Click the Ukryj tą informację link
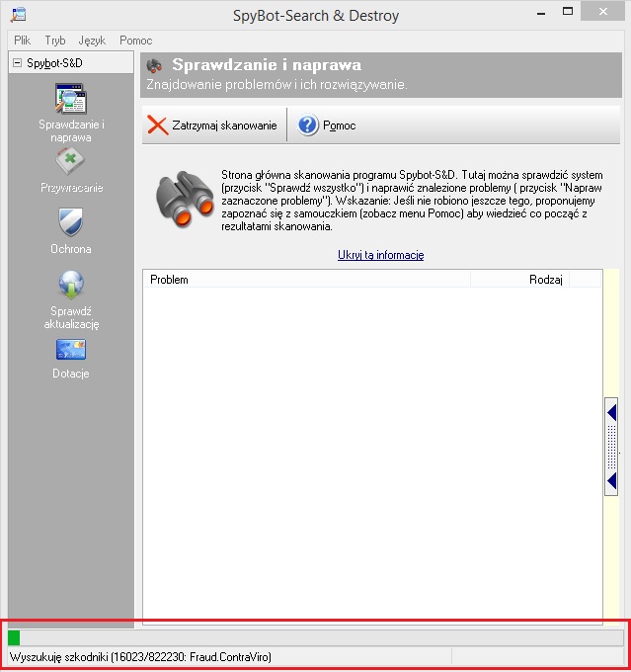Screen dimensions: 631x672 [x=381, y=255]
